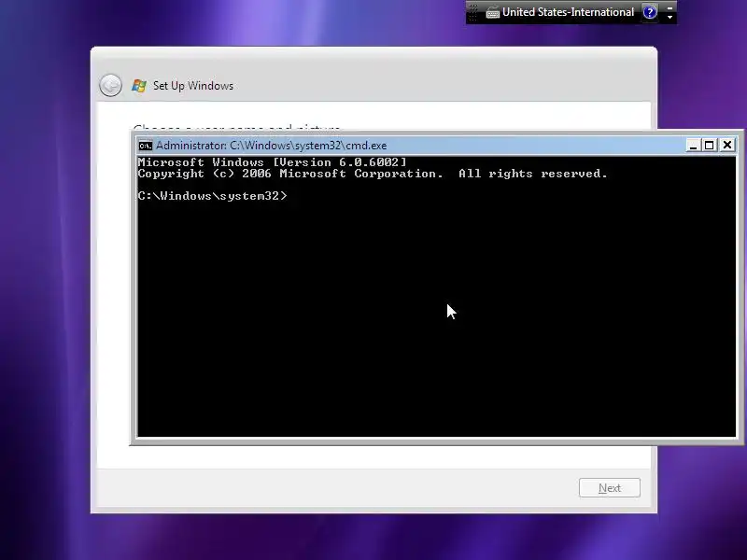
Task: Open the cmd.exe title bar system icon
Action: pyautogui.click(x=146, y=146)
